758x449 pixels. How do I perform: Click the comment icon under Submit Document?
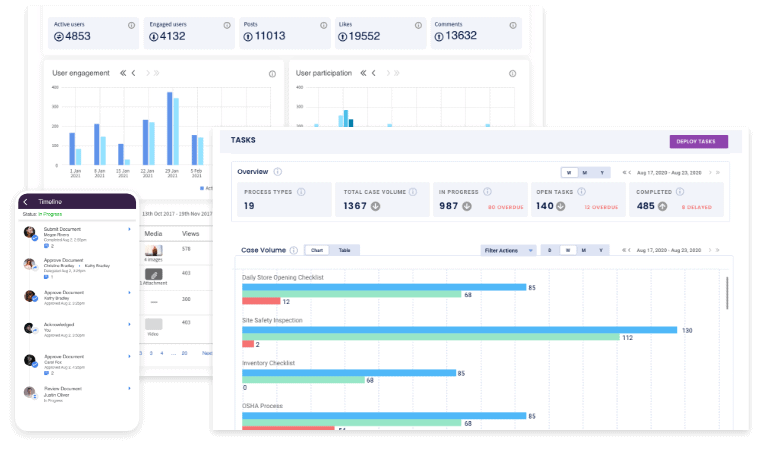46,246
